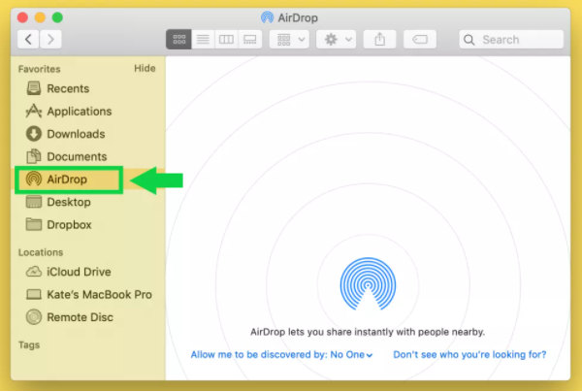Viewport: 582px width, 392px height.
Task: Click 'Don't see who you're looking for?' link
Action: pos(469,354)
